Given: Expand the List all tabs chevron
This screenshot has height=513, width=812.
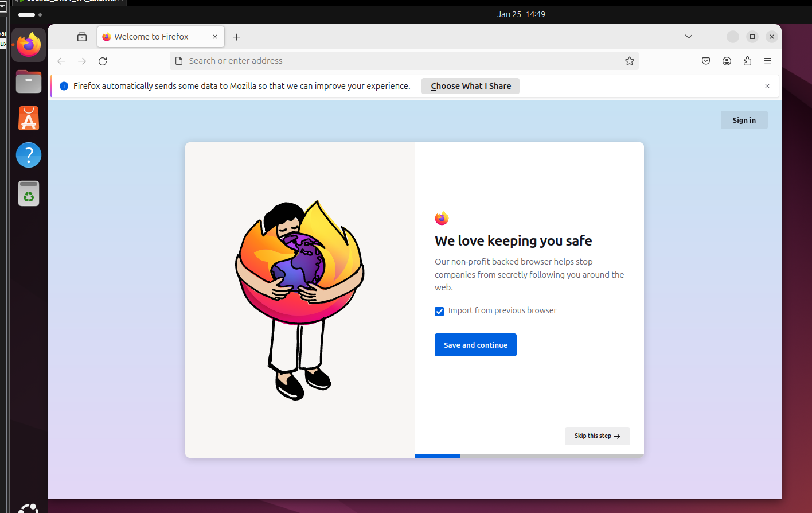Looking at the screenshot, I should tap(689, 37).
